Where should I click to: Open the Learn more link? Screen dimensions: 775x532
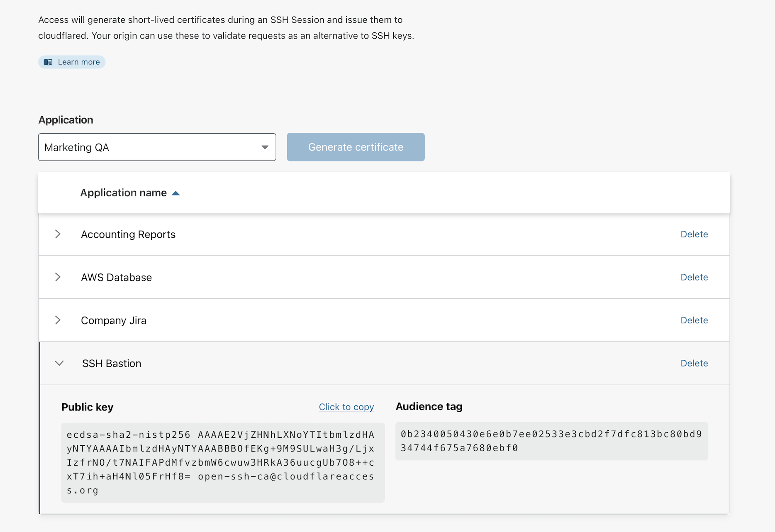(x=79, y=62)
